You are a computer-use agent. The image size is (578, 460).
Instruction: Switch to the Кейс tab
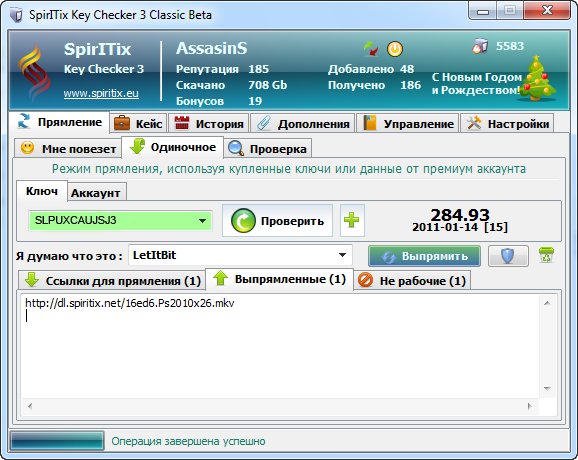click(138, 123)
